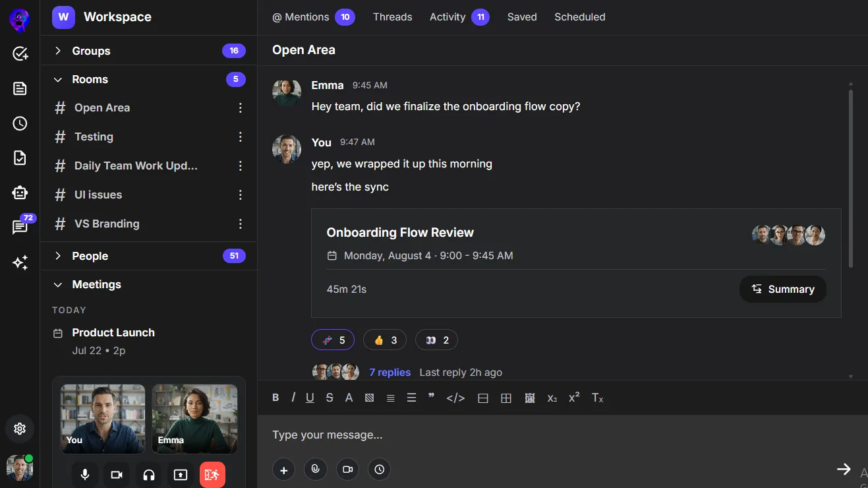Image resolution: width=868 pixels, height=488 pixels.
Task: Toggle headphones audio in call controls
Action: coord(149,475)
